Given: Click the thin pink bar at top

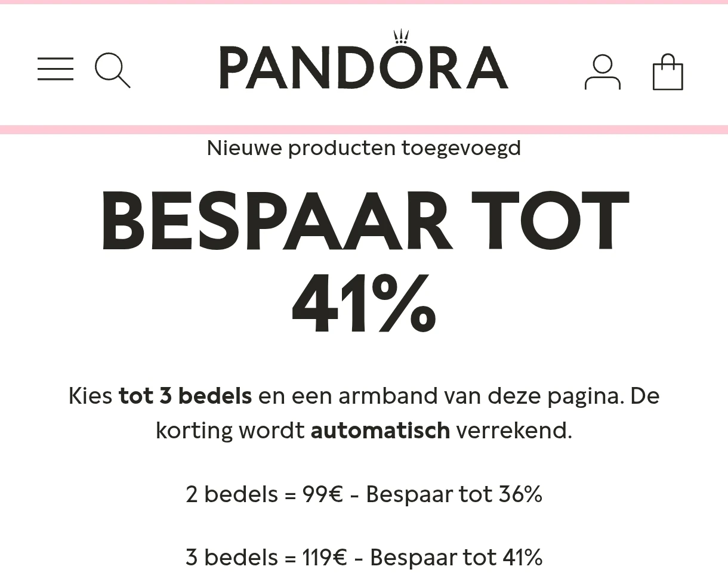Looking at the screenshot, I should (x=364, y=2).
